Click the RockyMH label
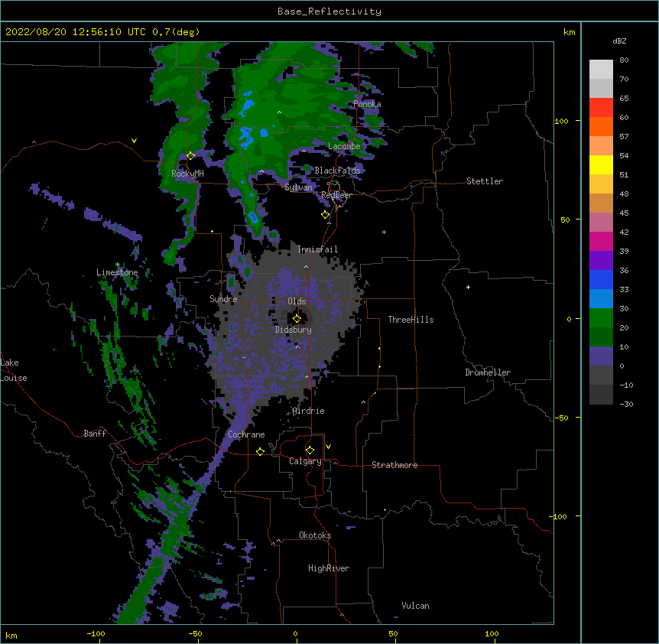The height and width of the screenshot is (644, 659). coord(187,174)
